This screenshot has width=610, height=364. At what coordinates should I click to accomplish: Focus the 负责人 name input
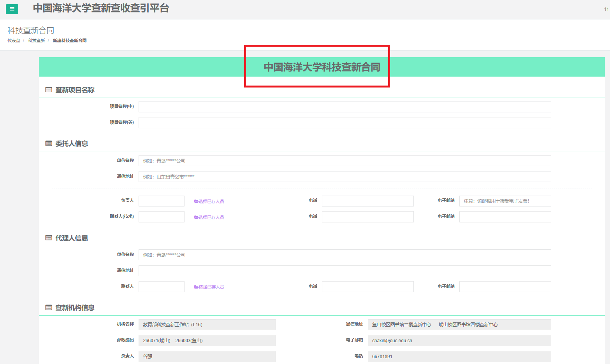coord(162,201)
